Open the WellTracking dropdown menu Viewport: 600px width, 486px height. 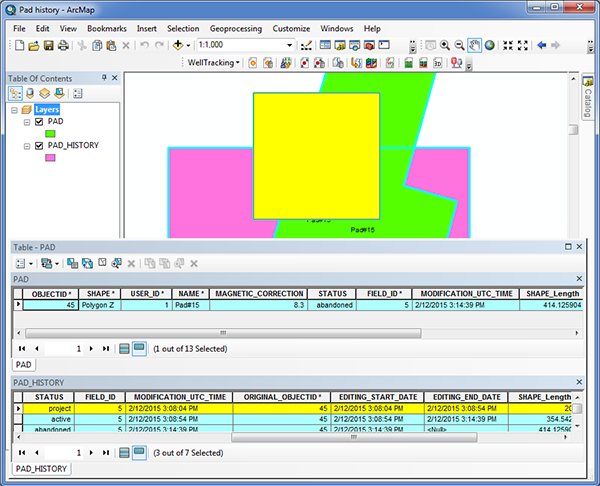(x=214, y=63)
